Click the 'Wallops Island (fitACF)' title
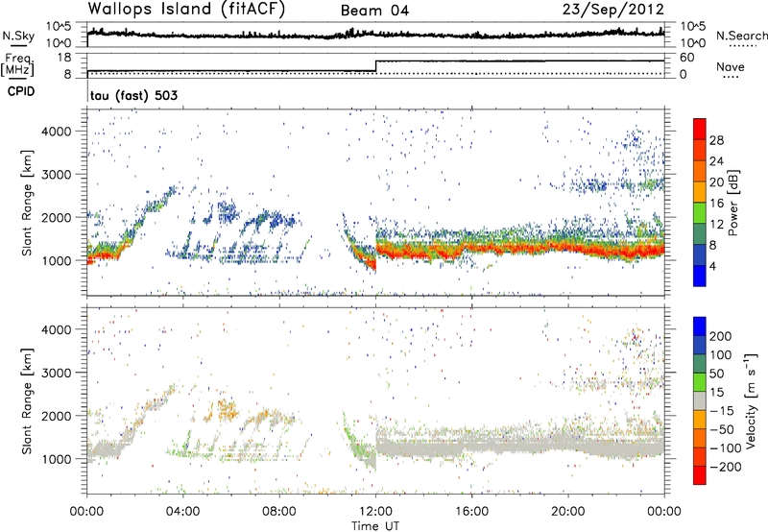768x532 pixels. [x=186, y=10]
